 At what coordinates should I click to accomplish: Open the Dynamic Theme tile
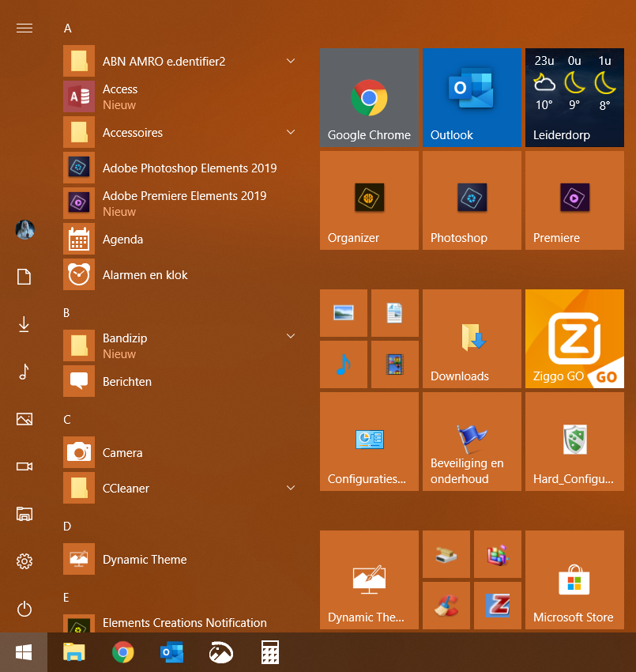coord(369,580)
